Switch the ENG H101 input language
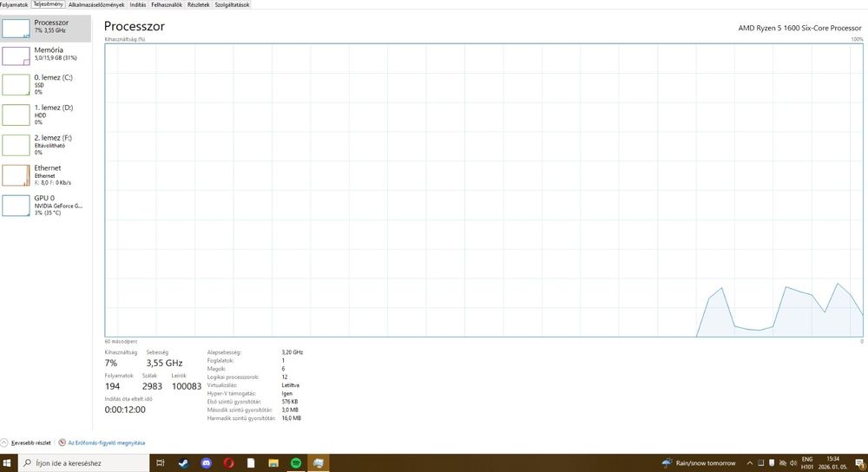The height and width of the screenshot is (472, 868). (807, 463)
